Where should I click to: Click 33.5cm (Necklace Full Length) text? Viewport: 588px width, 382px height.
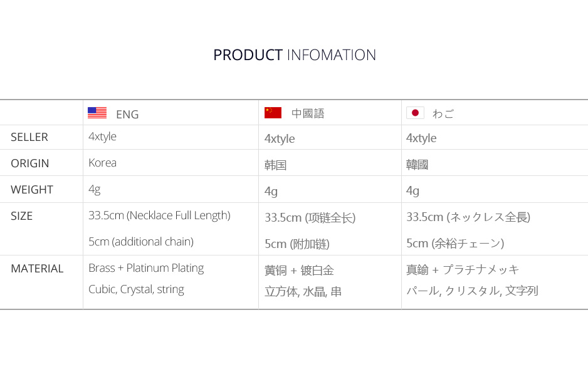159,215
